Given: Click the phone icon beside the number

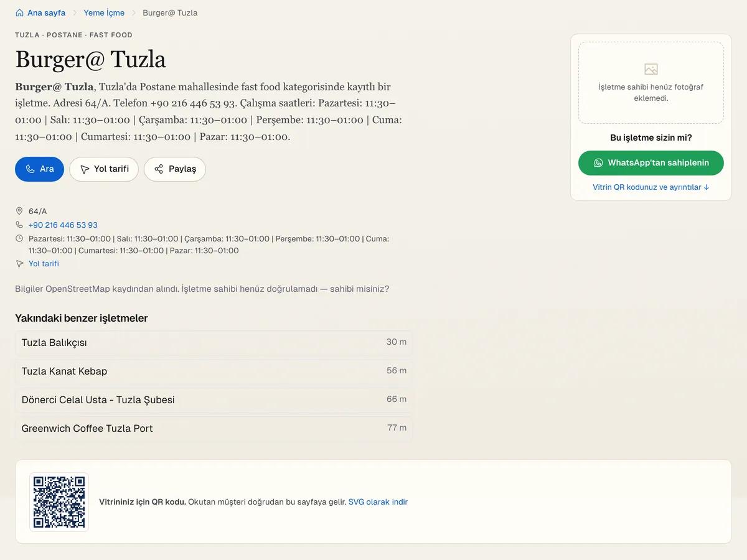Looking at the screenshot, I should (19, 225).
